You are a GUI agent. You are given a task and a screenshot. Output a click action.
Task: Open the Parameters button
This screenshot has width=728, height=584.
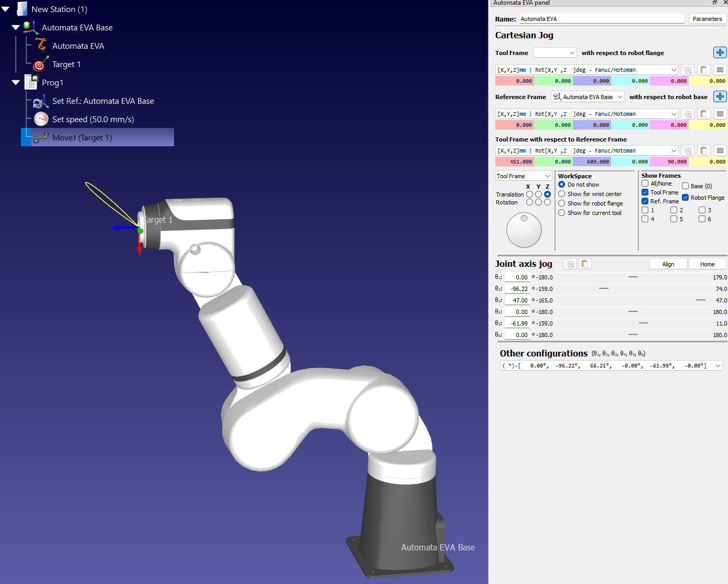(x=707, y=19)
